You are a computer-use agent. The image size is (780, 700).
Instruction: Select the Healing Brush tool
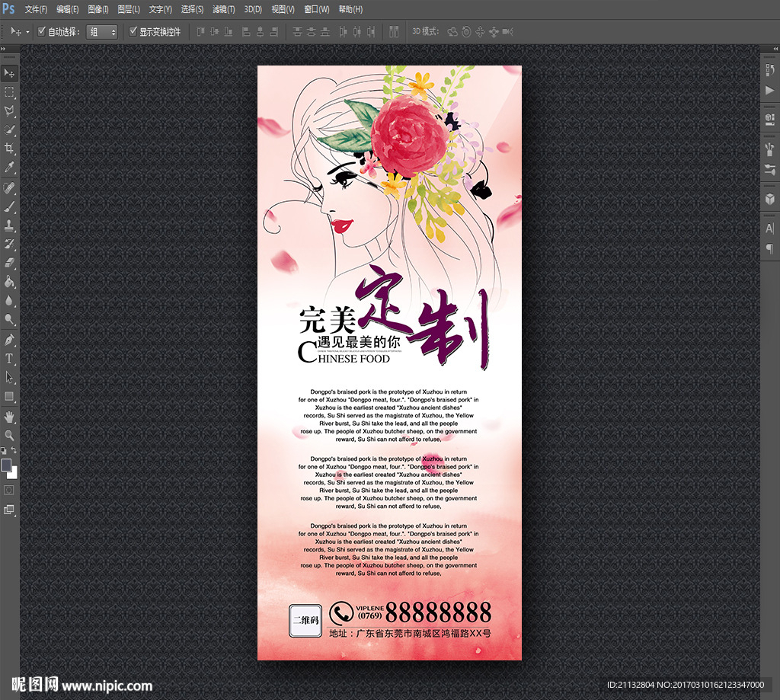(9, 188)
